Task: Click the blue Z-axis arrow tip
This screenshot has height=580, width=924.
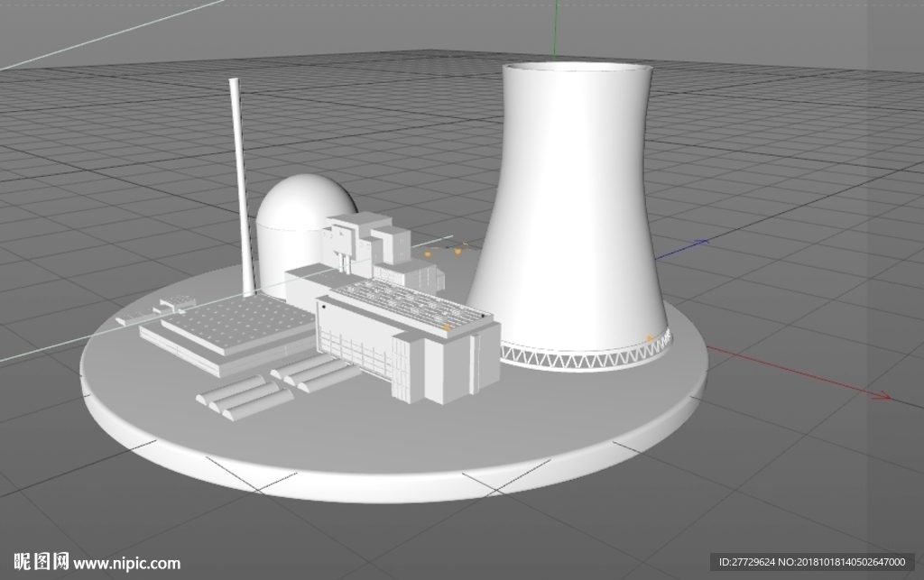Action: [700, 242]
